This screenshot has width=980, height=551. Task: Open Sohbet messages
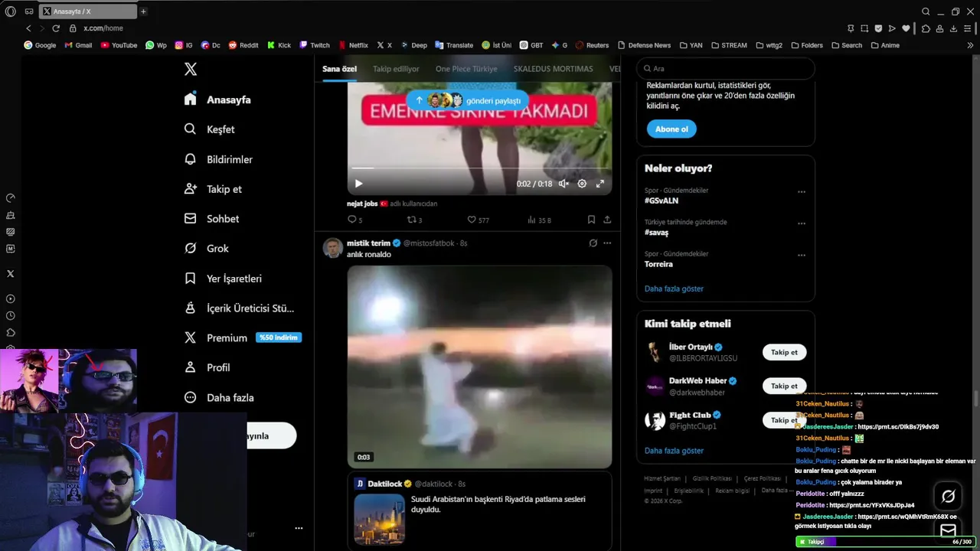coord(212,219)
